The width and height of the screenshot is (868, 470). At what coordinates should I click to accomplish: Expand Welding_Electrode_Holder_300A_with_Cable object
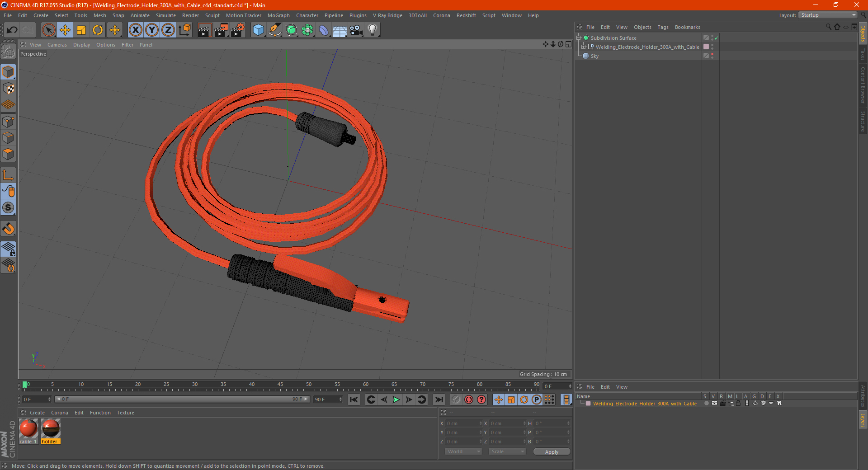(584, 47)
